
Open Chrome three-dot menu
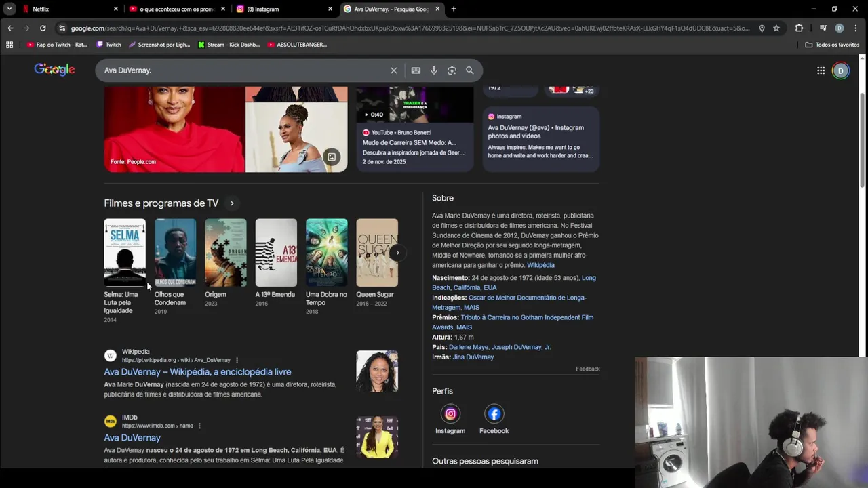tap(855, 28)
